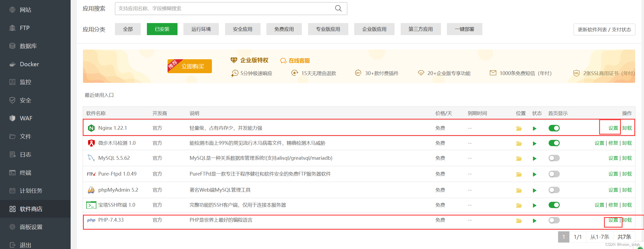Click the 最近使用入口 label
Screen dimensions: 644x249
99,95
